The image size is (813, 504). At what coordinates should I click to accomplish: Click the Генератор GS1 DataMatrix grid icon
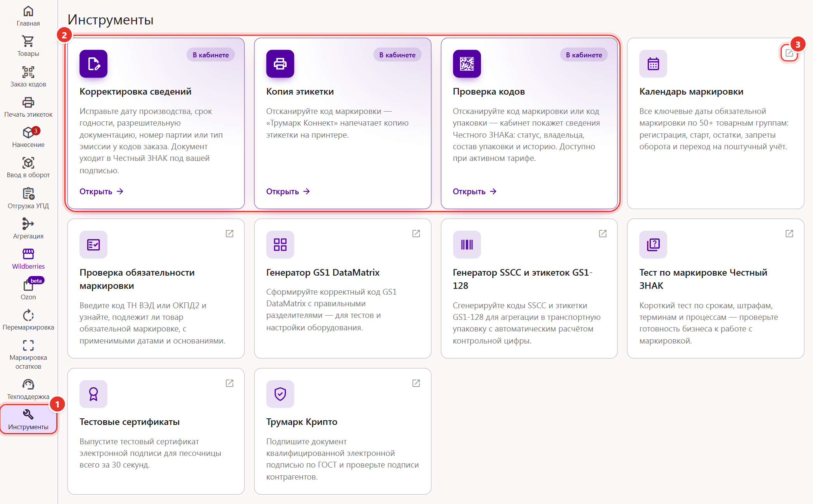pos(280,245)
